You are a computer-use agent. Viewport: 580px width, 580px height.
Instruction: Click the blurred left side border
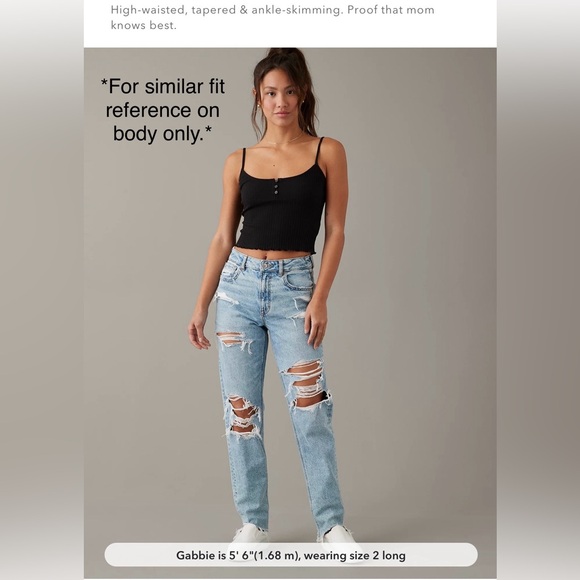pos(42,290)
